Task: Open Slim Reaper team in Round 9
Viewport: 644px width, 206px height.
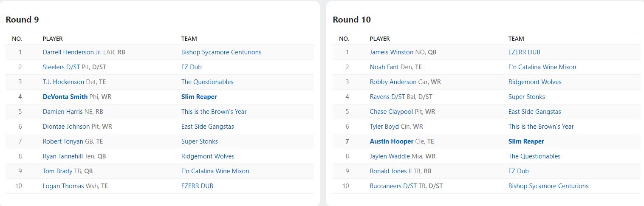Action: (199, 97)
